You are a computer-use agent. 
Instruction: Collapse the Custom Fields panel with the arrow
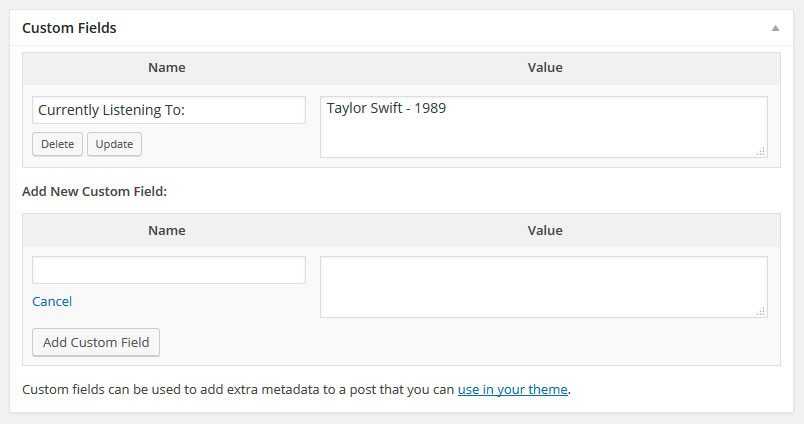coord(775,28)
